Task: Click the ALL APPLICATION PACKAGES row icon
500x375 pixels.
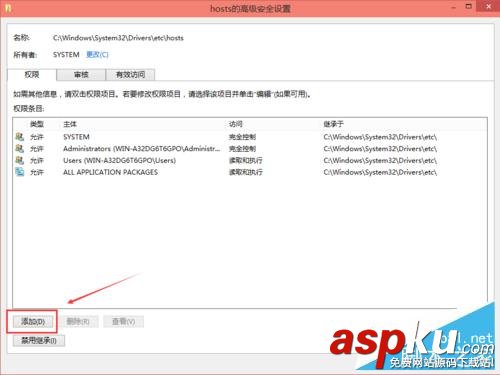Action: click(20, 172)
